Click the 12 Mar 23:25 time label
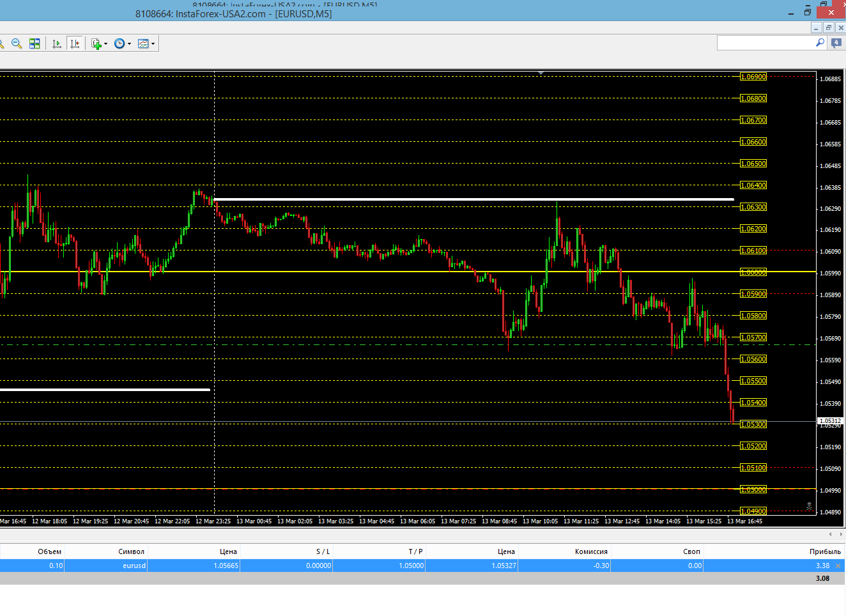The width and height of the screenshot is (846, 616). point(213,521)
